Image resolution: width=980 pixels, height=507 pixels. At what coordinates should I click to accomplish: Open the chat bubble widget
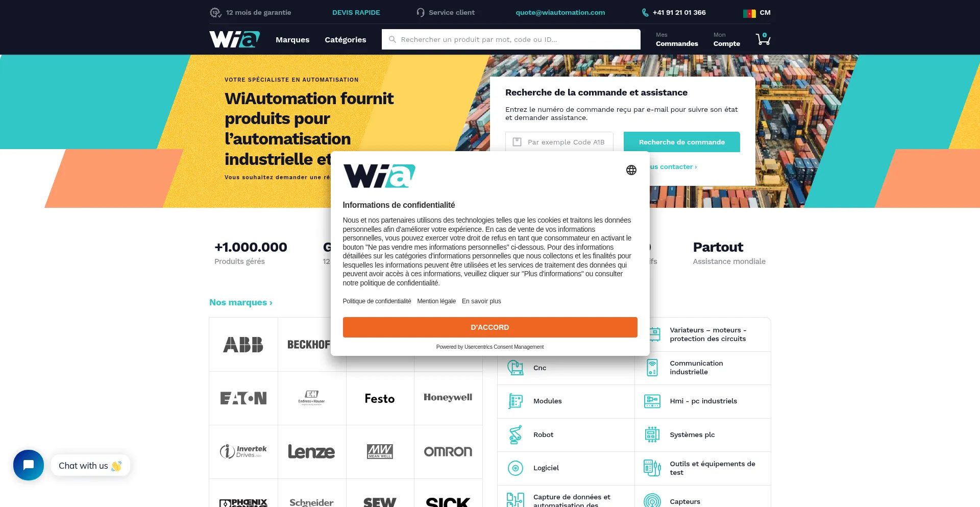[x=29, y=465]
